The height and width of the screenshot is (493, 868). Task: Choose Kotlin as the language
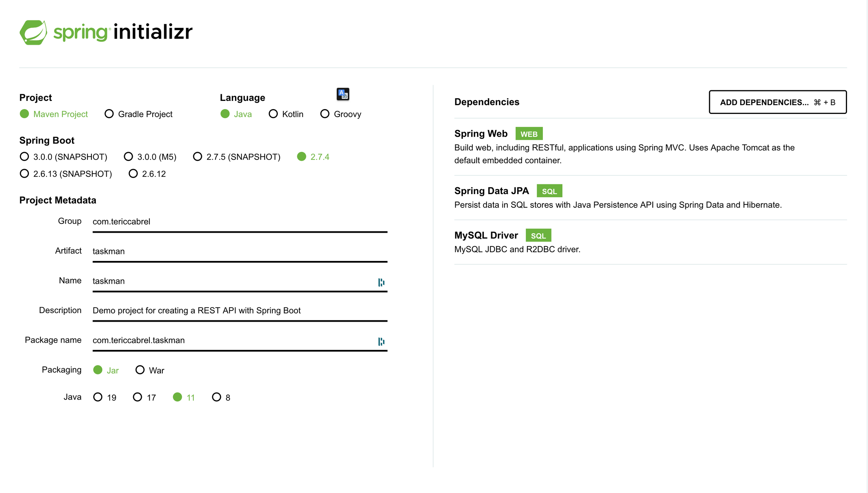[x=273, y=114]
